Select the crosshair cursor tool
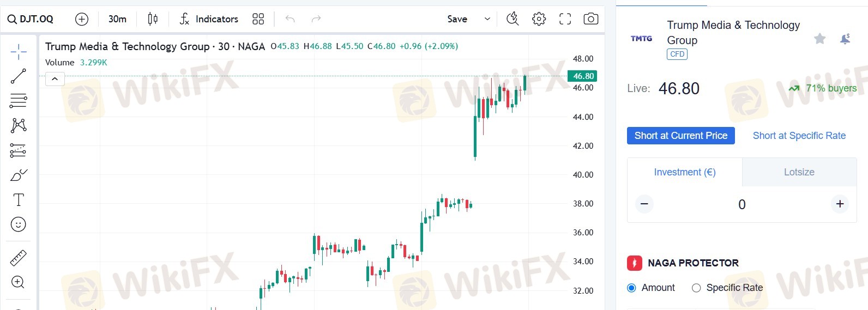The width and height of the screenshot is (868, 310). [19, 52]
